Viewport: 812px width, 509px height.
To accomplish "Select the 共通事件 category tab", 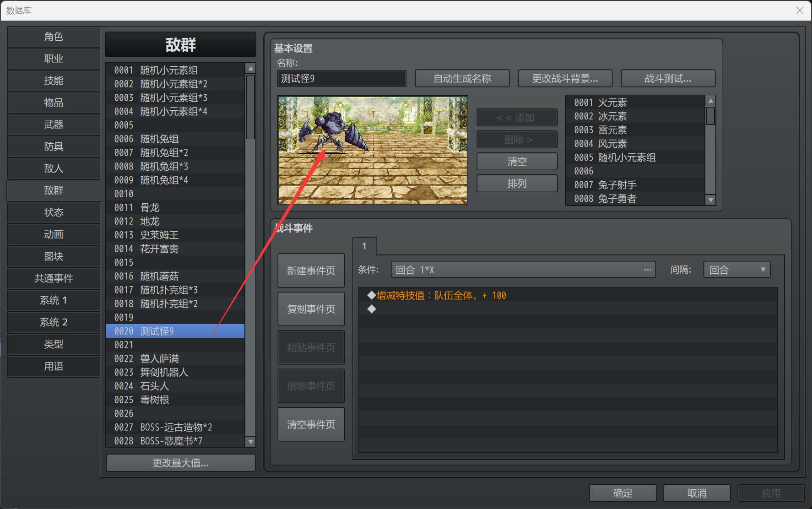I will pos(54,278).
